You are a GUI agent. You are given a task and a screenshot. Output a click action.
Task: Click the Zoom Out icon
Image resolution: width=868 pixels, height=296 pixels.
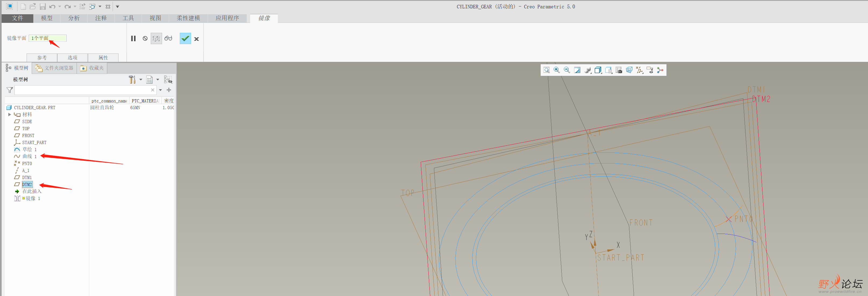(x=567, y=70)
